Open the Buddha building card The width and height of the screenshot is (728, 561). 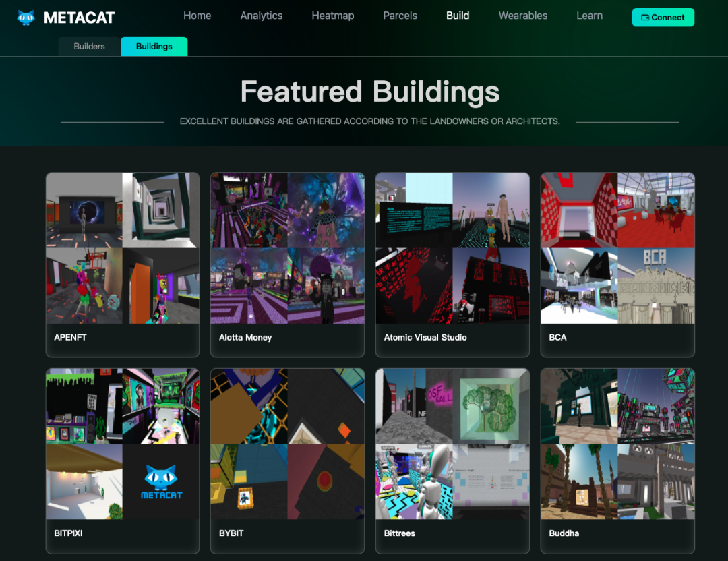pyautogui.click(x=617, y=461)
